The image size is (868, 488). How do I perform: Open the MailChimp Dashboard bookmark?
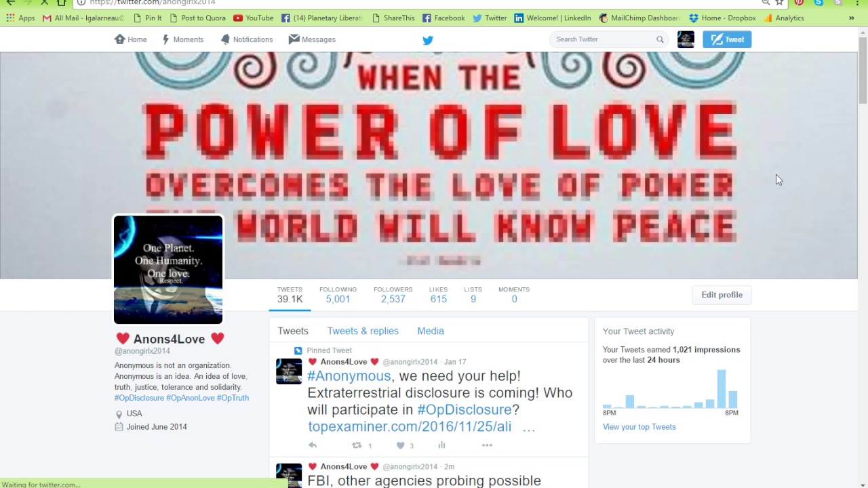[x=639, y=18]
